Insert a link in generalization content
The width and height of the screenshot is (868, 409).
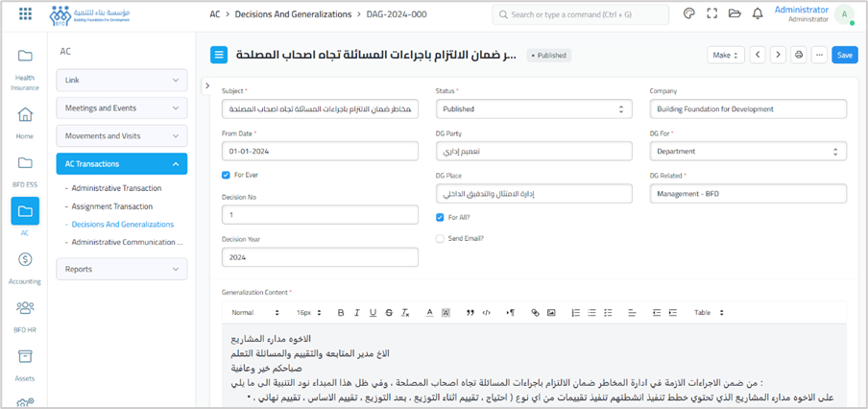tap(535, 313)
